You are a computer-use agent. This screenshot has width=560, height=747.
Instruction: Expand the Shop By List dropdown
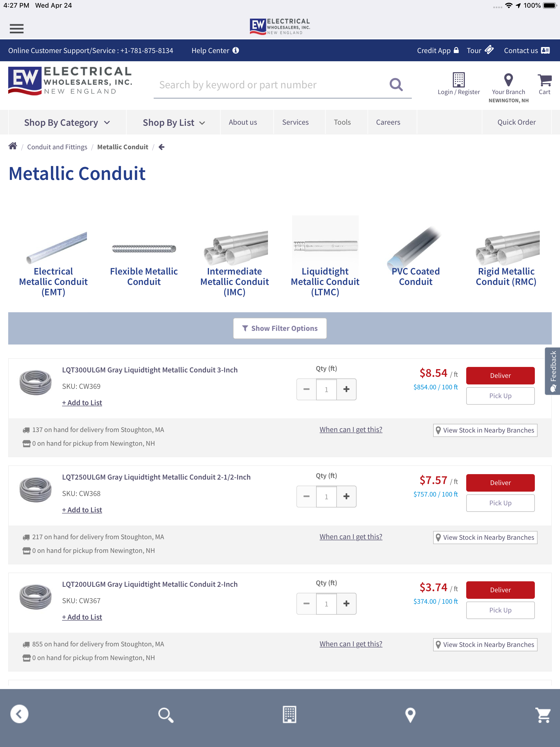point(174,122)
